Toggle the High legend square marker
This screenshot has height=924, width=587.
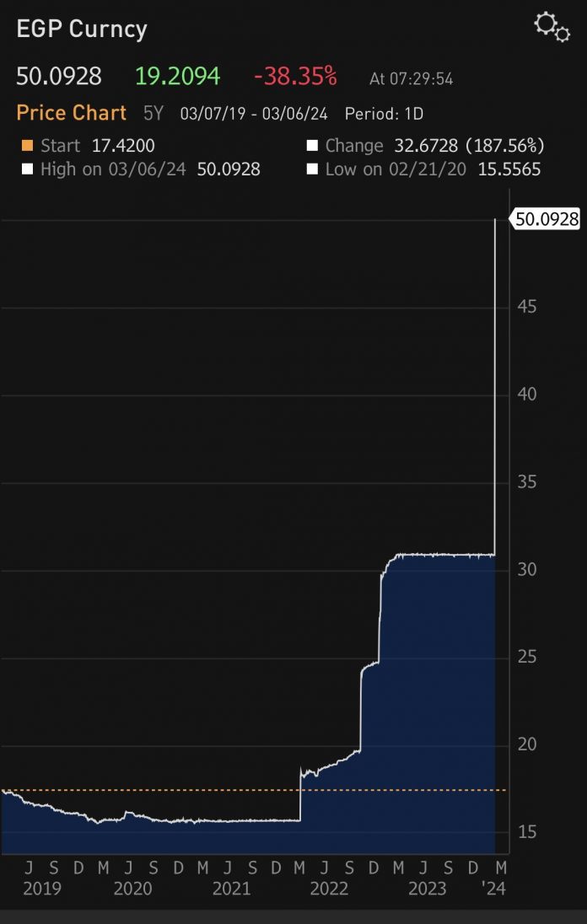coord(27,169)
